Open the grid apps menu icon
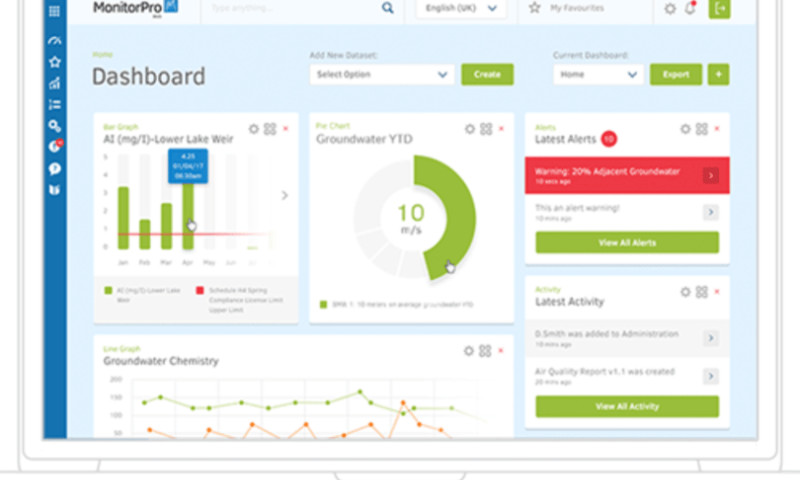This screenshot has width=800, height=480. point(54,11)
